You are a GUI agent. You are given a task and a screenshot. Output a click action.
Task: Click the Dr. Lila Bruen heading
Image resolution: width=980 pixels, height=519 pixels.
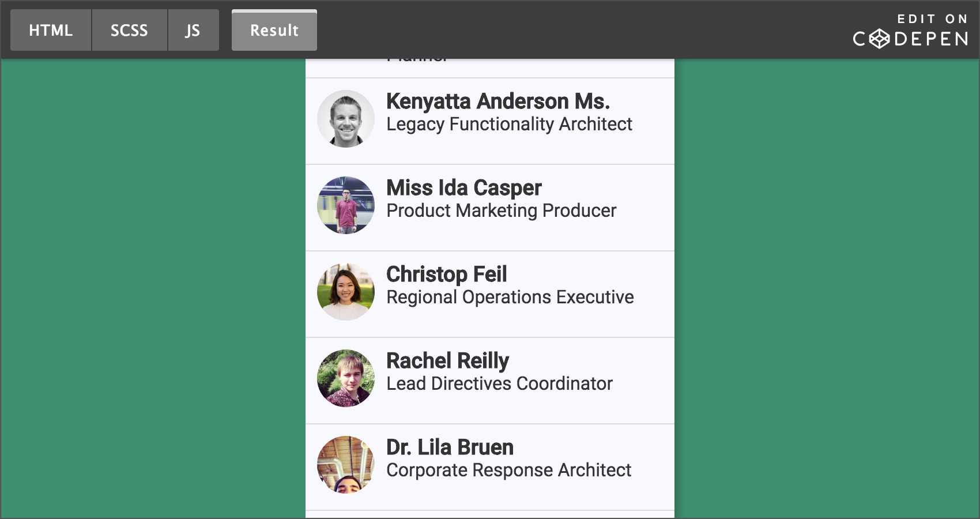(x=450, y=447)
